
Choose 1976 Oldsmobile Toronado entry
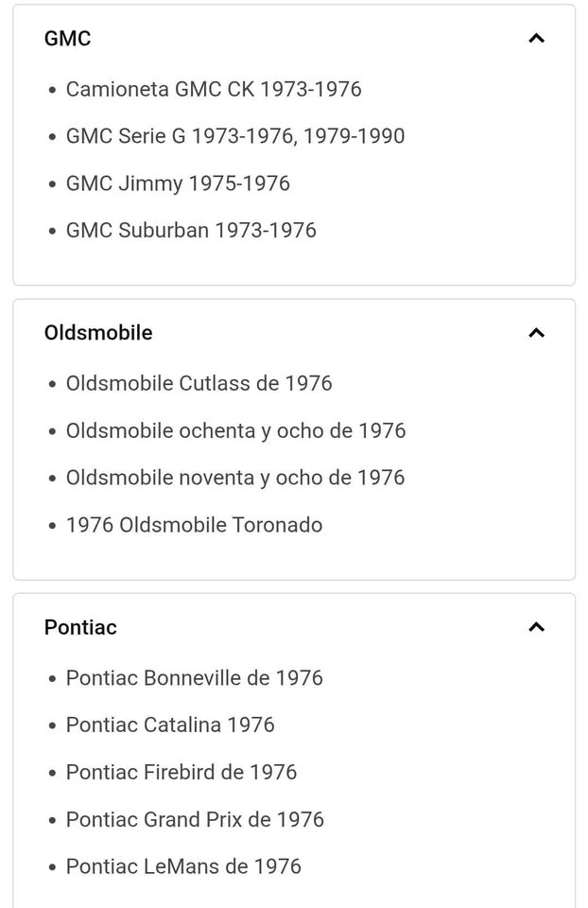(x=194, y=525)
